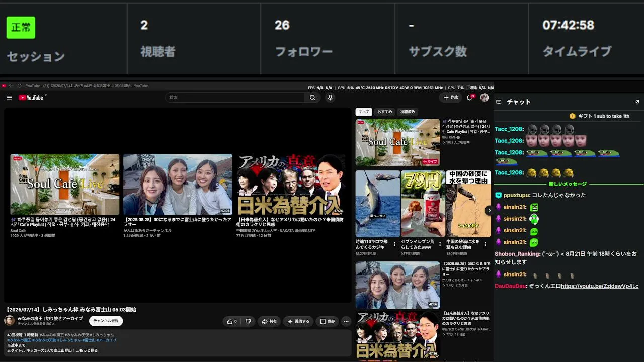Reload the page with the refresh icon
This screenshot has height=362, width=644.
(x=19, y=86)
